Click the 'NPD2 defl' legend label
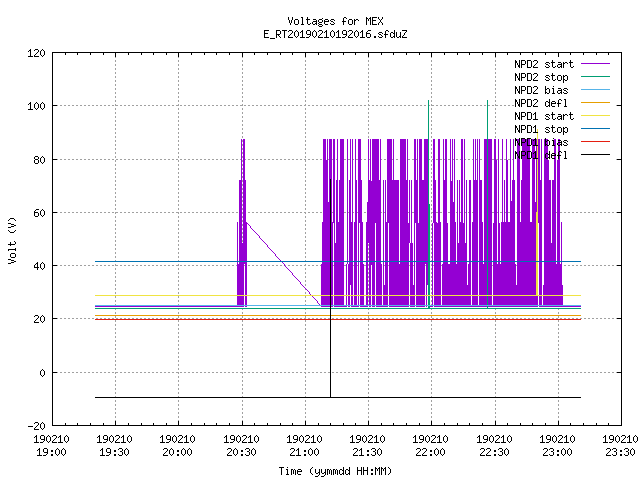This screenshot has width=640, height=480. point(541,103)
